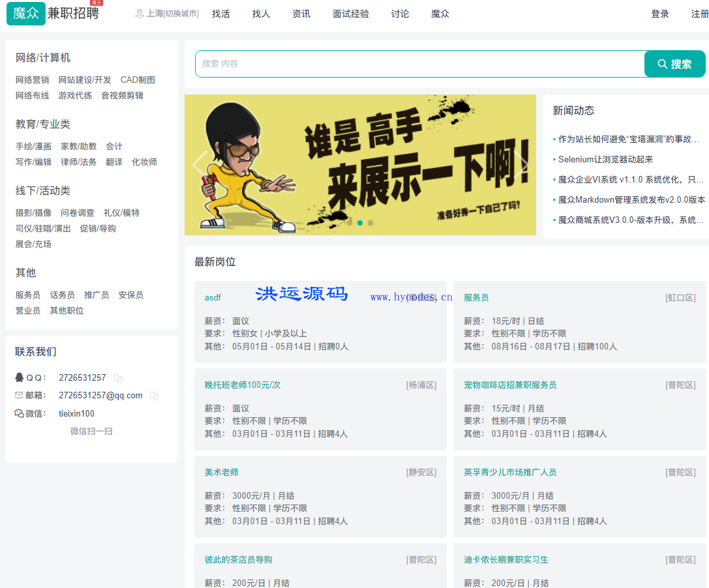Open the 找人 nav tab
Viewport: 709px width, 588px height.
(262, 14)
